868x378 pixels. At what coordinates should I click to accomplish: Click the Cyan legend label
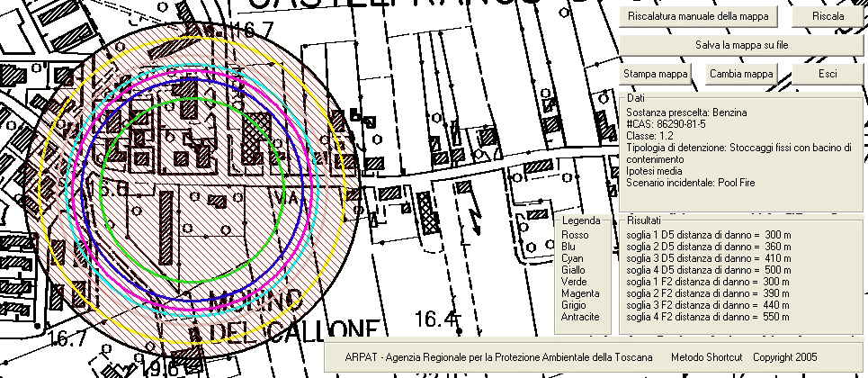(x=572, y=258)
